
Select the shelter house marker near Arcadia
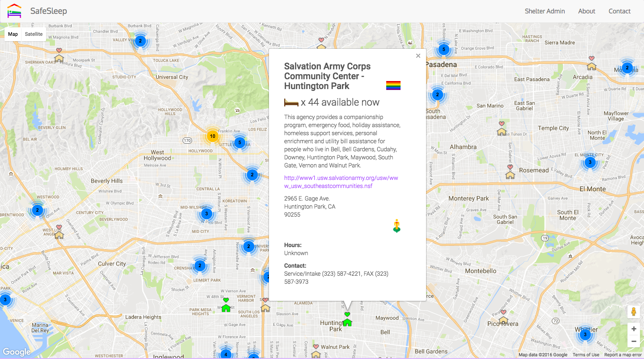(591, 63)
